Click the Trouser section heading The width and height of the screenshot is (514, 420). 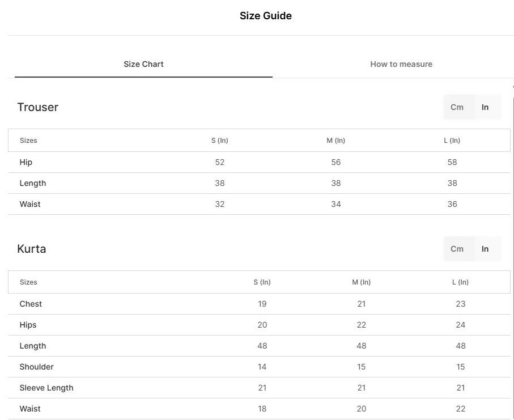click(38, 107)
